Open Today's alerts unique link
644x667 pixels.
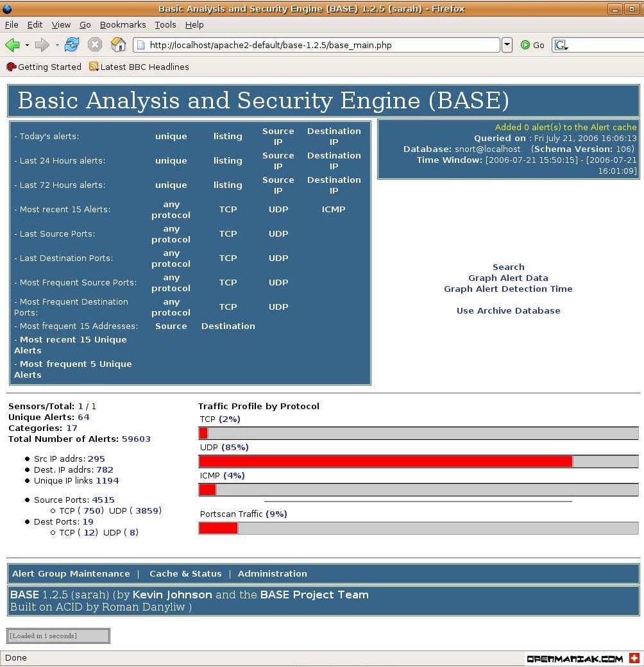[171, 137]
